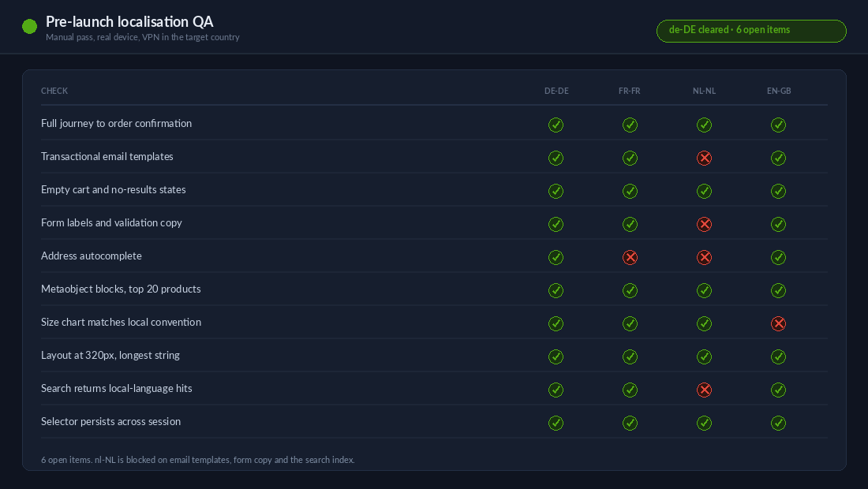Click the FR-FR column header

click(630, 91)
